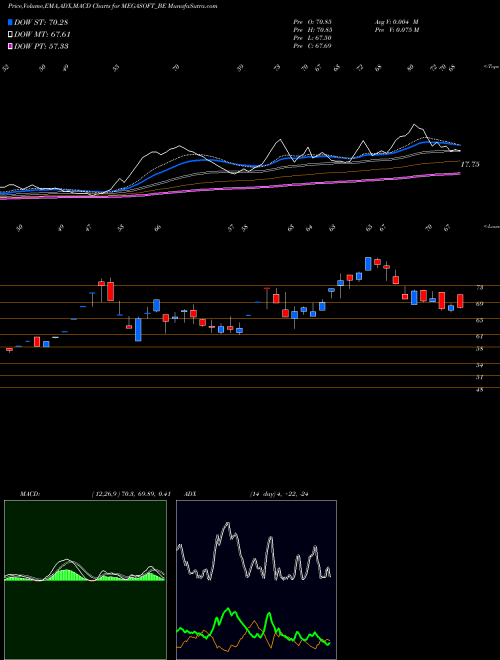Image resolution: width=500 pixels, height=660 pixels.
Task: Click the MACD '(12,26,9)' parameter values
Action: 131,494
